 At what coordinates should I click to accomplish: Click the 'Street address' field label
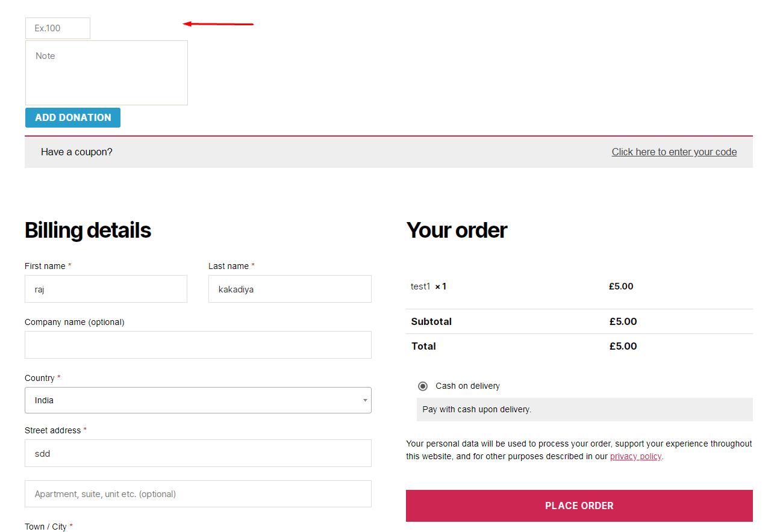[x=53, y=430]
